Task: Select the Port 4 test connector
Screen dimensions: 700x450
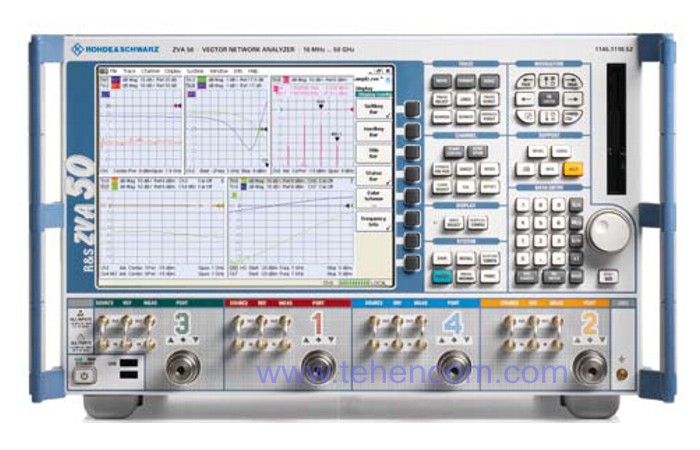Action: click(x=454, y=367)
